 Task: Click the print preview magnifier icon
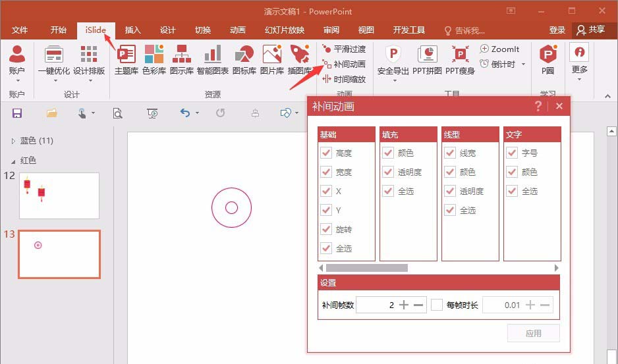(117, 113)
